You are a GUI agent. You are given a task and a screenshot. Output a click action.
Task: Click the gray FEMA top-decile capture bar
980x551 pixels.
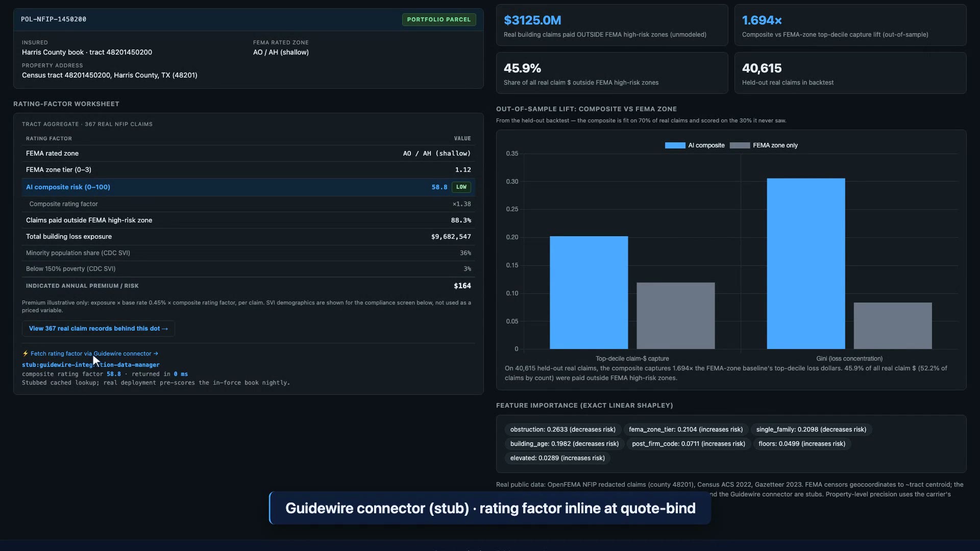(676, 316)
